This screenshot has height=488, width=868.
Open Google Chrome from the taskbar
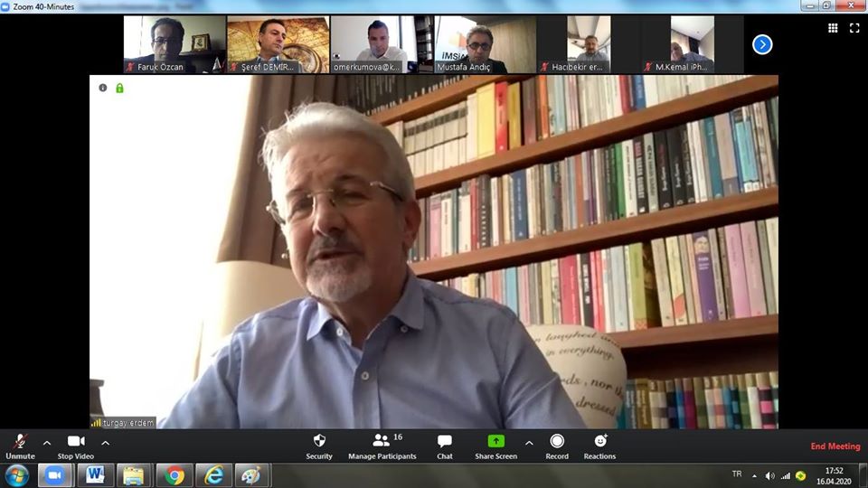coord(175,475)
